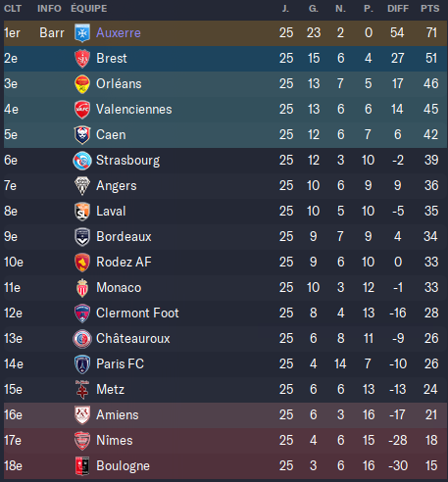The height and width of the screenshot is (482, 448).
Task: Open the Paris FC crest icon
Action: pos(82,364)
